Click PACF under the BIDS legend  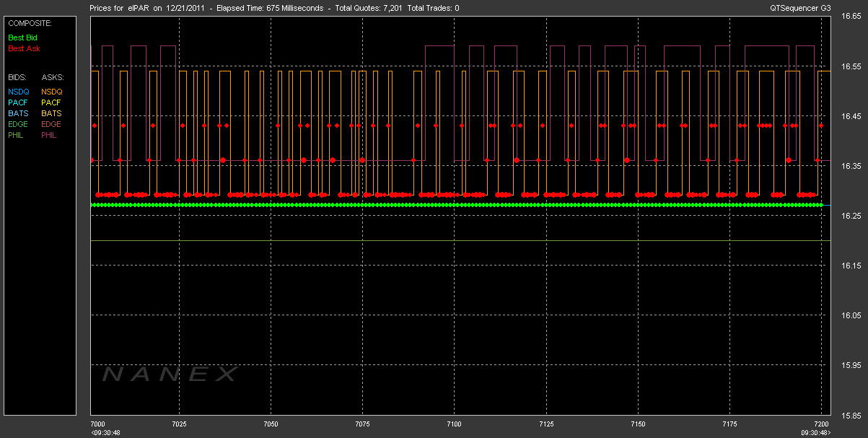tap(19, 102)
